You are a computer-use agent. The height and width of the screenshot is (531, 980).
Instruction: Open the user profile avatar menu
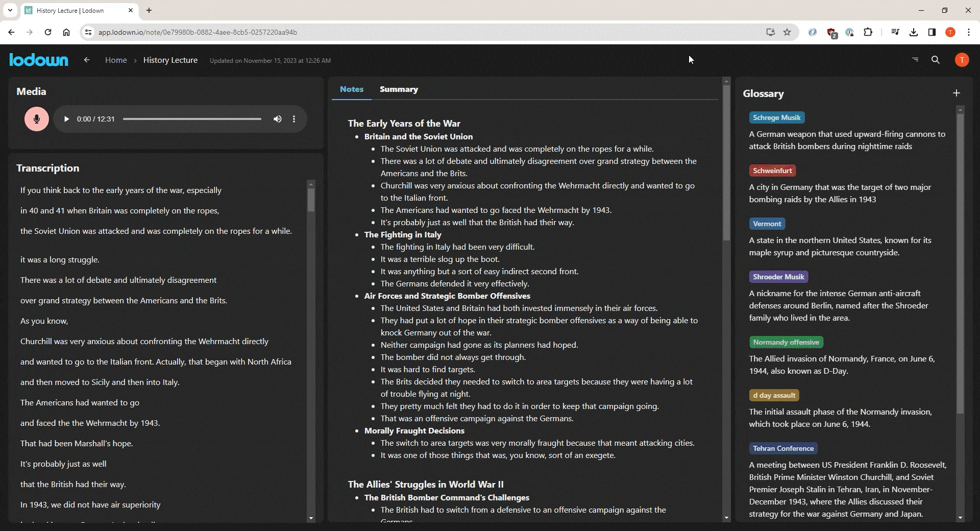pos(962,60)
